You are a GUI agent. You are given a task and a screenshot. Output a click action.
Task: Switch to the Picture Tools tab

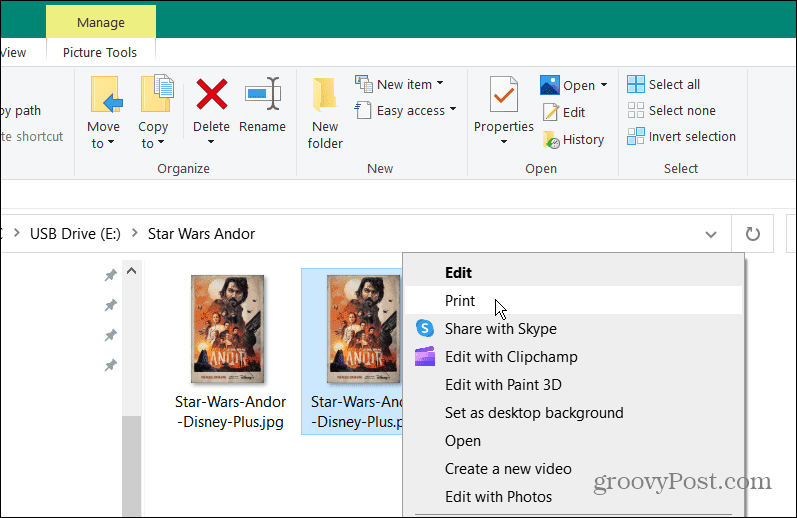100,52
